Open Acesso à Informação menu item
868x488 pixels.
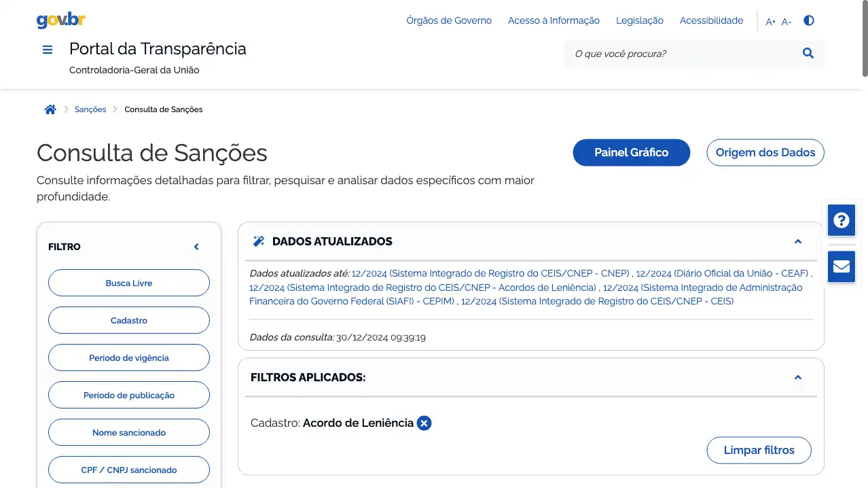[x=554, y=20]
